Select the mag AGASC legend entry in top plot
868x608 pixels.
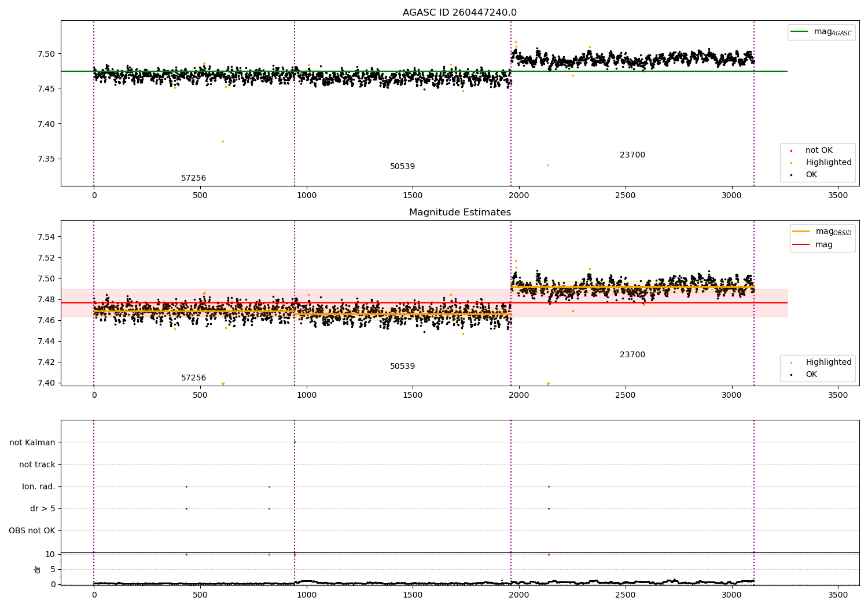(x=821, y=32)
